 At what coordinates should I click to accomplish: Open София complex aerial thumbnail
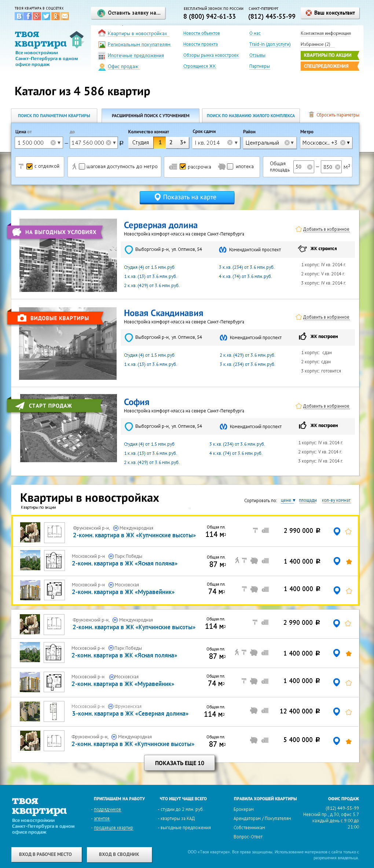69,428
